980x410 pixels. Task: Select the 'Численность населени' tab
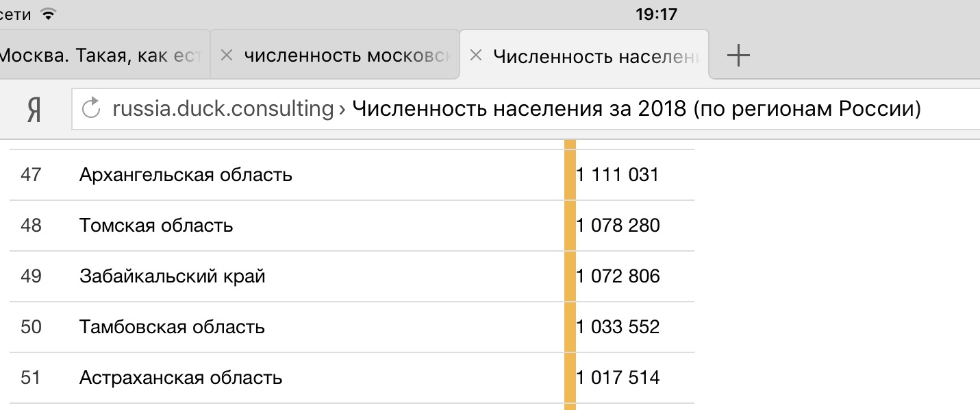point(584,56)
